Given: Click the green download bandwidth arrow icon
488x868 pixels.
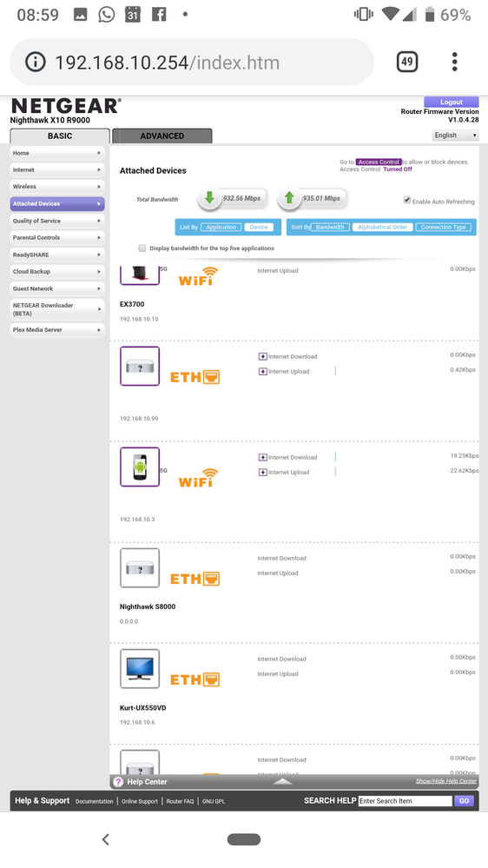Looking at the screenshot, I should tap(209, 198).
